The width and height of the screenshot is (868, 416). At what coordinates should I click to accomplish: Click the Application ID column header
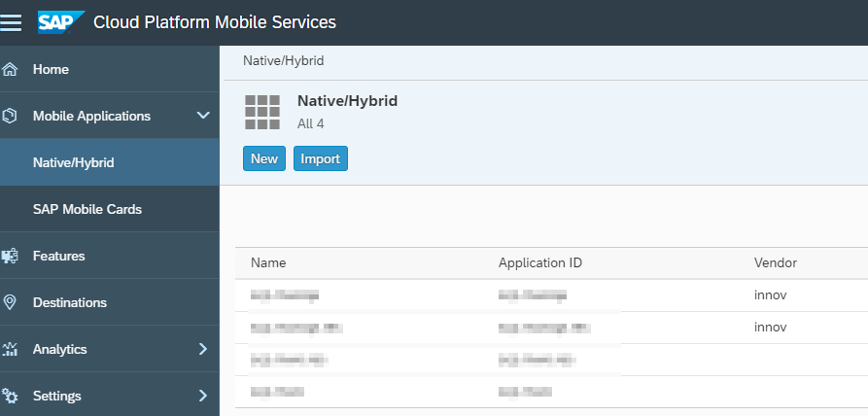(x=539, y=263)
